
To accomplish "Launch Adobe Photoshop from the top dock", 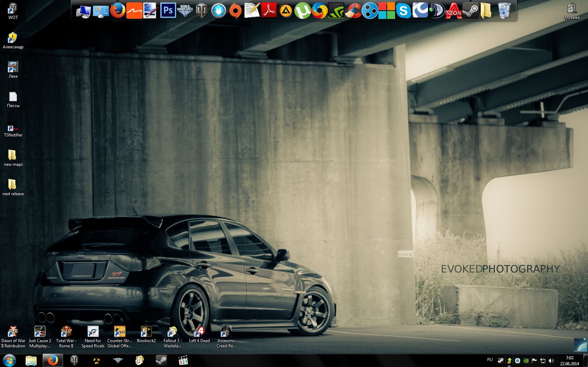I will (x=168, y=10).
